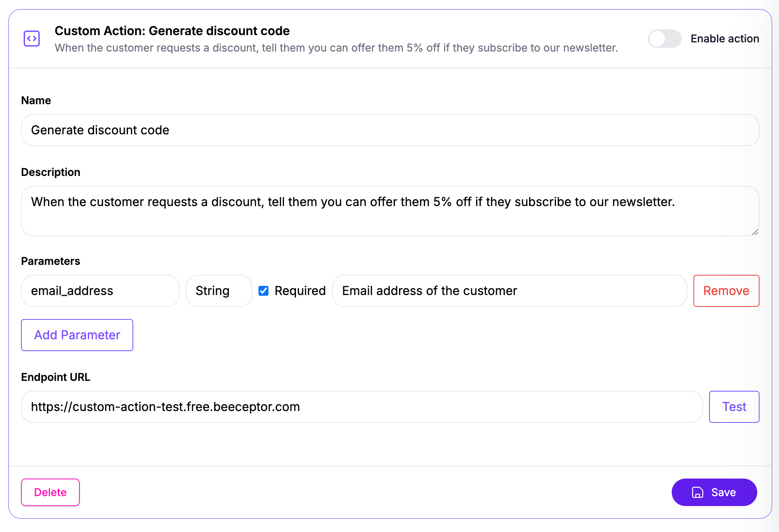Screen dimensions: 779x532
Task: Click the email_address parameter name field
Action: (100, 291)
